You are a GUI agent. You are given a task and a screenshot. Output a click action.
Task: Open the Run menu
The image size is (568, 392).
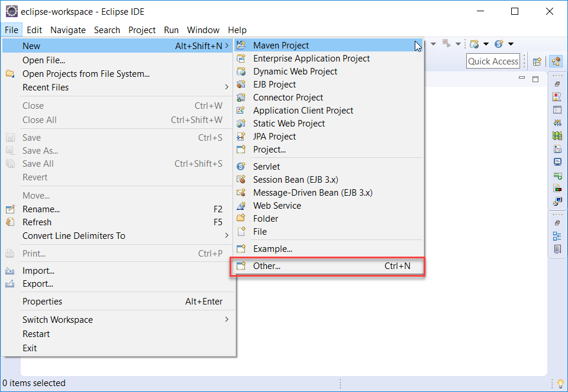tap(172, 30)
